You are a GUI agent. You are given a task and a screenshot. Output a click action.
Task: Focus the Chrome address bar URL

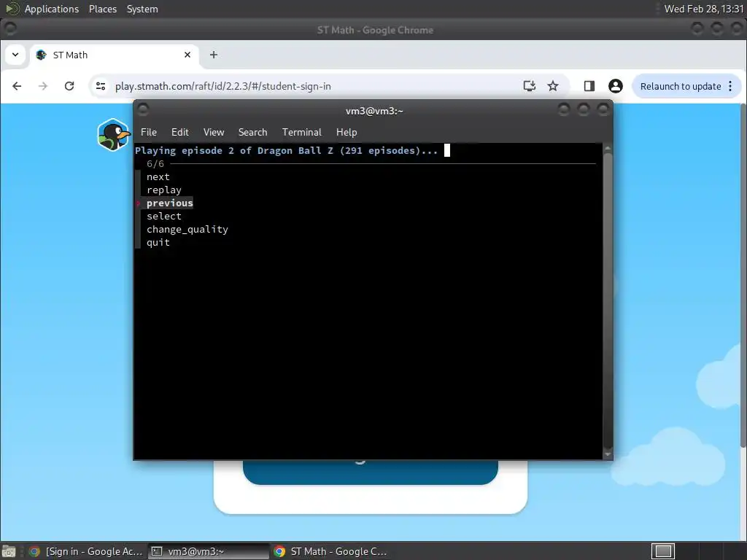click(223, 86)
